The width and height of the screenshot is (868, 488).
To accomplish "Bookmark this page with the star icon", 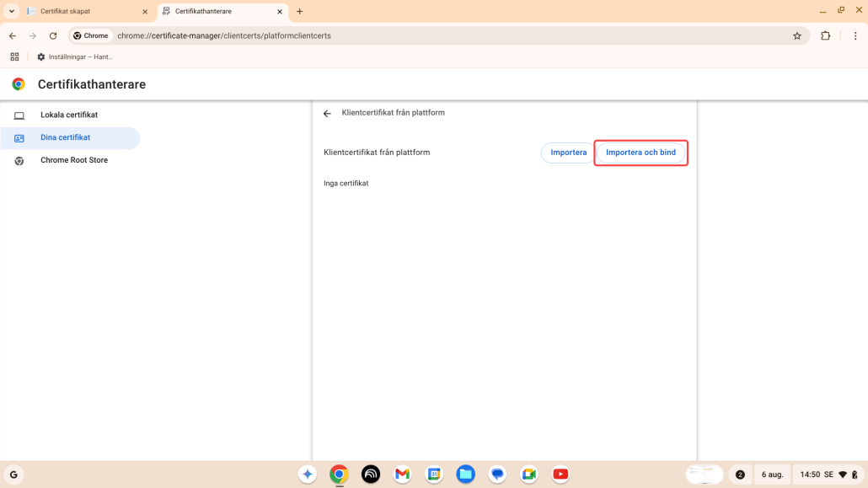I will pyautogui.click(x=796, y=36).
